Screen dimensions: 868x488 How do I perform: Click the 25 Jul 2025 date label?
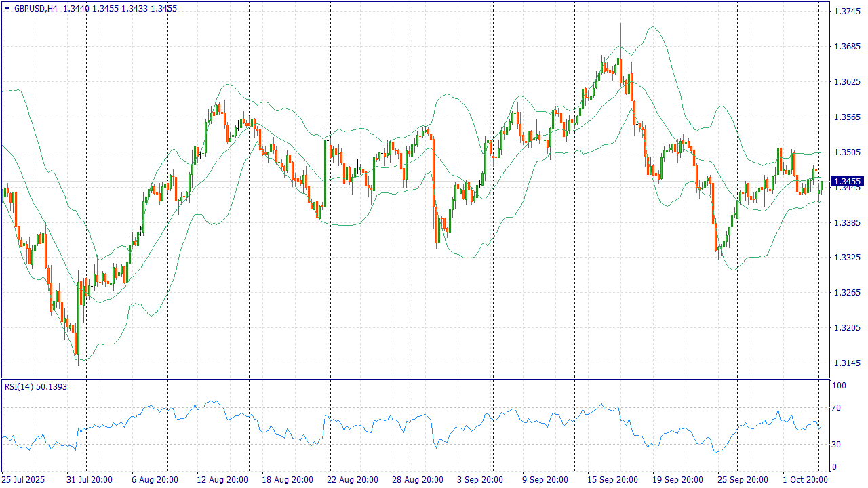point(24,480)
